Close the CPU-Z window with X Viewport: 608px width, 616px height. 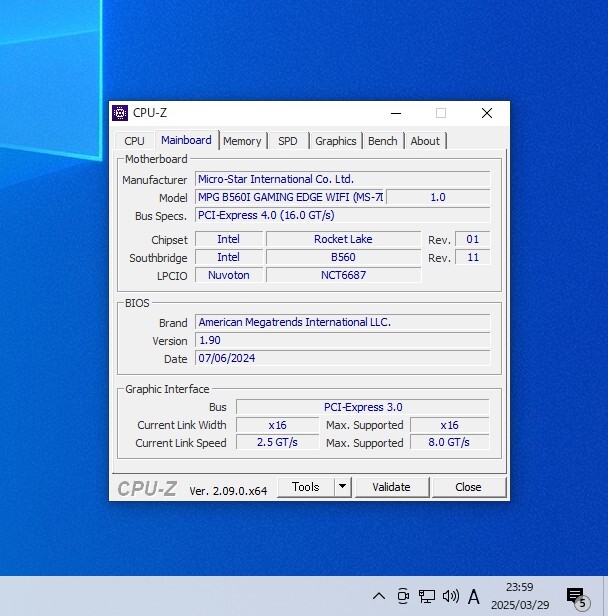(x=487, y=113)
